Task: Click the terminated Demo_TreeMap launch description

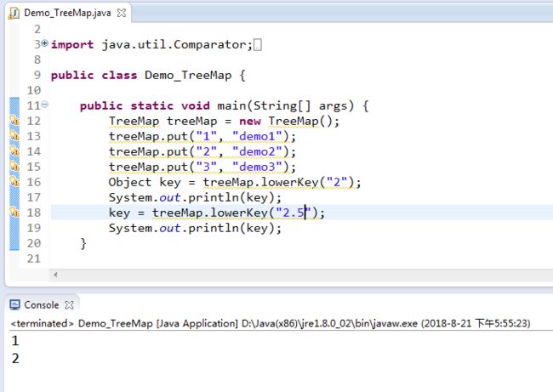Action: pyautogui.click(x=271, y=323)
